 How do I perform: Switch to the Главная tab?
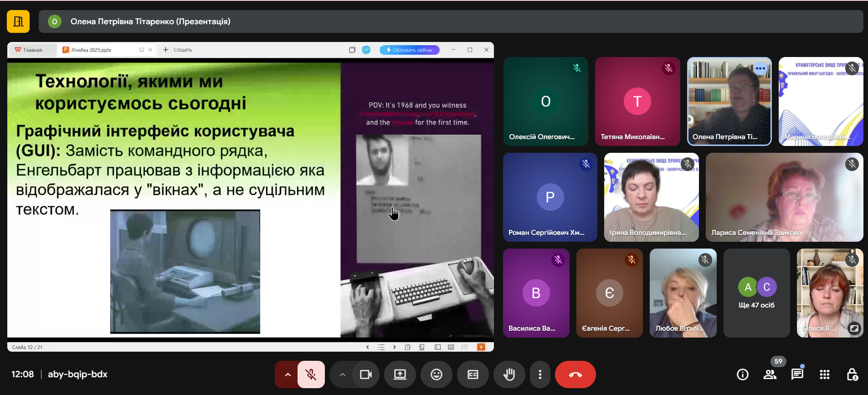(32, 50)
